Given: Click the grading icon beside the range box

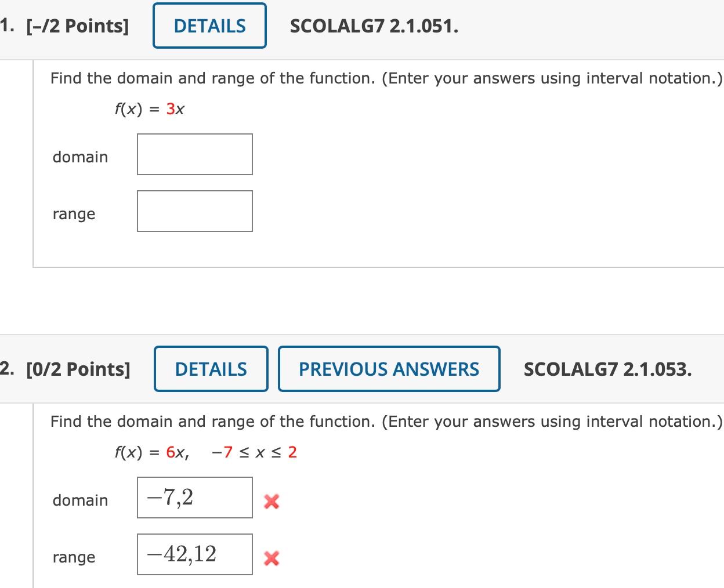Looking at the screenshot, I should (271, 558).
